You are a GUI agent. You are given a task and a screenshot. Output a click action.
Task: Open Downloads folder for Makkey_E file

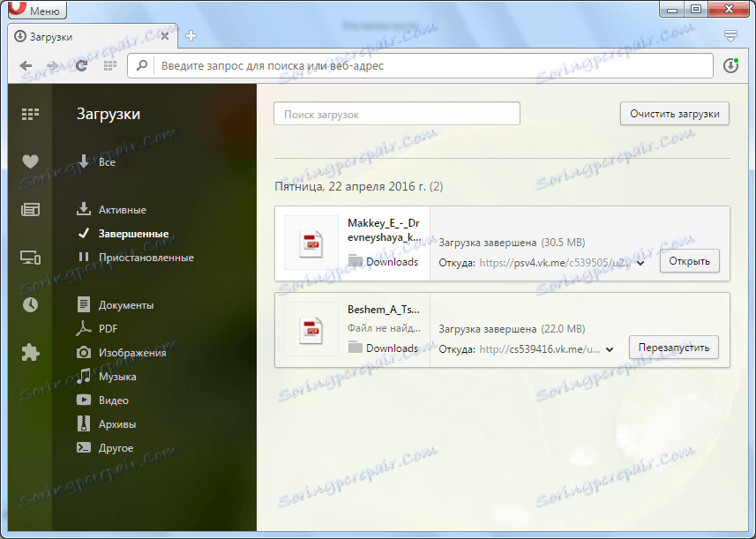pyautogui.click(x=384, y=262)
